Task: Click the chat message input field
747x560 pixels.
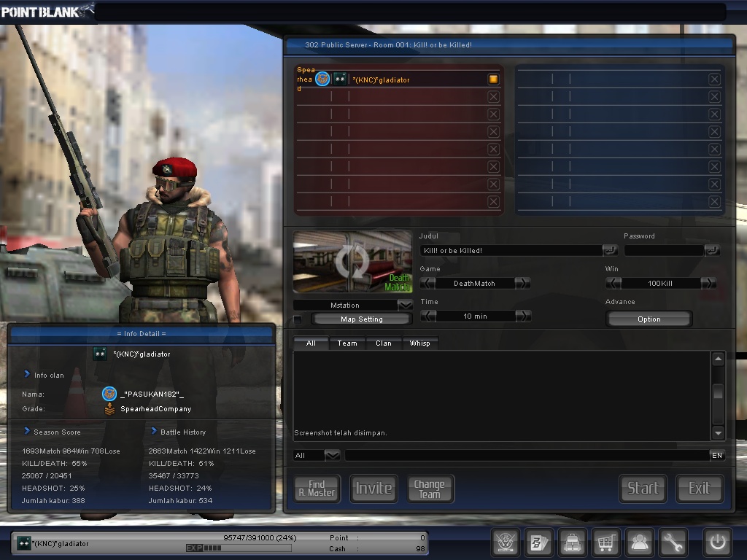Action: pyautogui.click(x=511, y=454)
